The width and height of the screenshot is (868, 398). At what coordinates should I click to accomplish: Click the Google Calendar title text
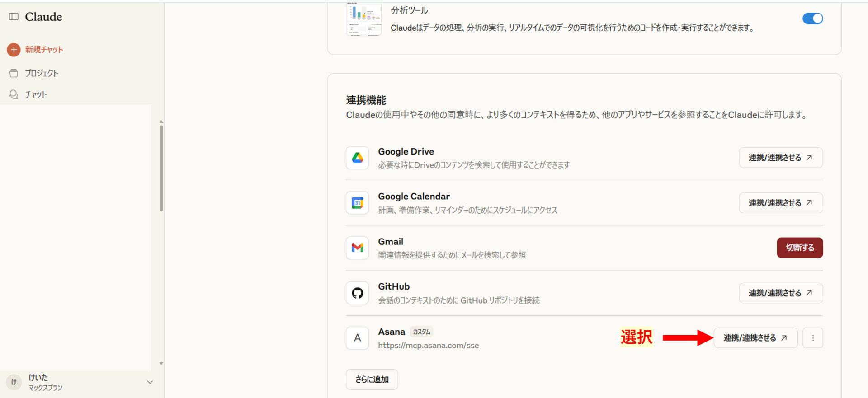pos(414,197)
